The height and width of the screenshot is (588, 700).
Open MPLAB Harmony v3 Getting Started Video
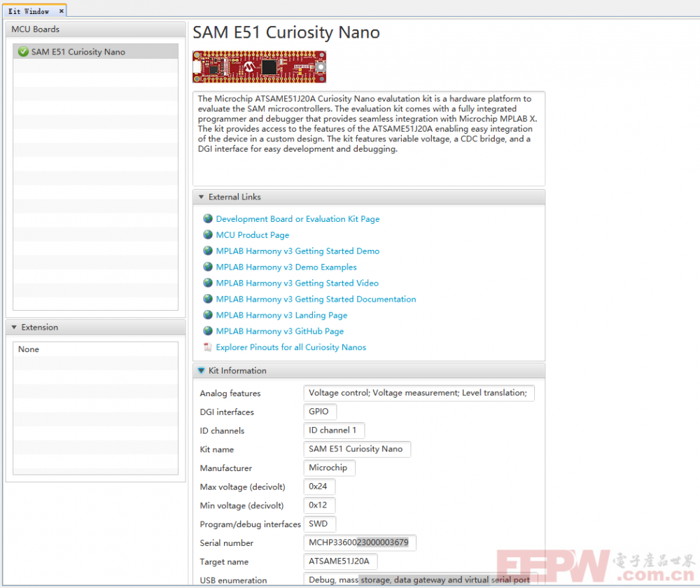click(x=297, y=283)
